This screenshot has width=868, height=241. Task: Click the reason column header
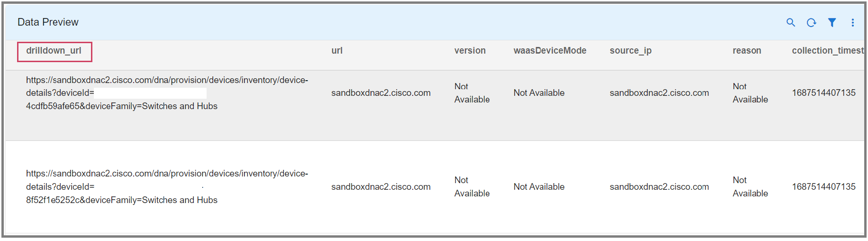(x=747, y=51)
